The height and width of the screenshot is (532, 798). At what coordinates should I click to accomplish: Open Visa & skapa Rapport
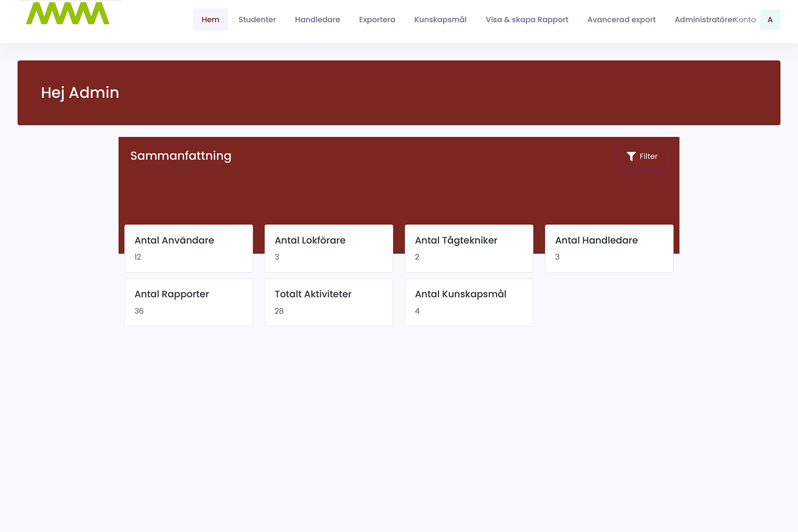(527, 20)
